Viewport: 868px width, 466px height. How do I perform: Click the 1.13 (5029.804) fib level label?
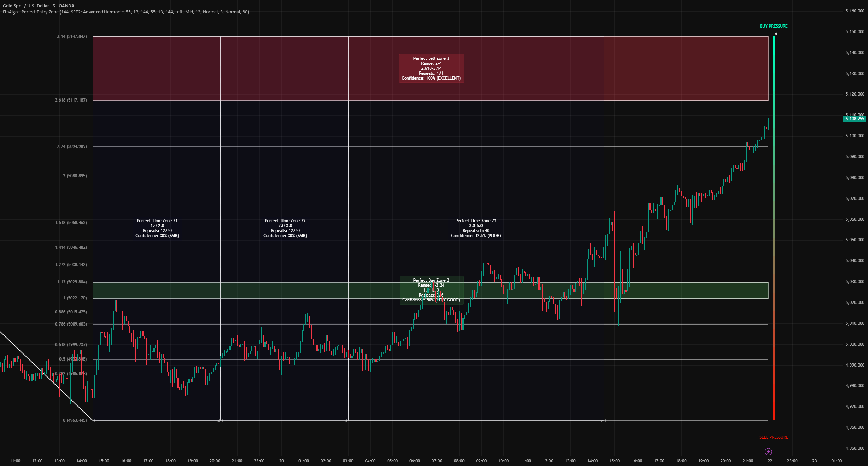coord(72,282)
